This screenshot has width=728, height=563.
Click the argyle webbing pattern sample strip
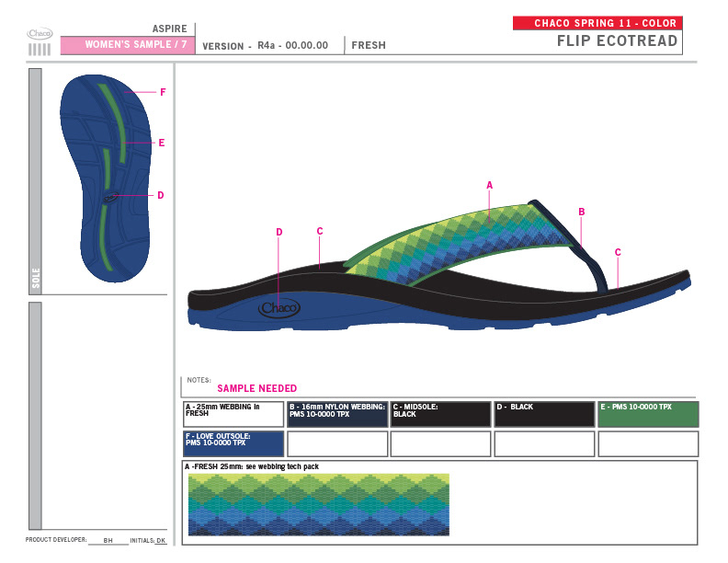click(x=318, y=504)
